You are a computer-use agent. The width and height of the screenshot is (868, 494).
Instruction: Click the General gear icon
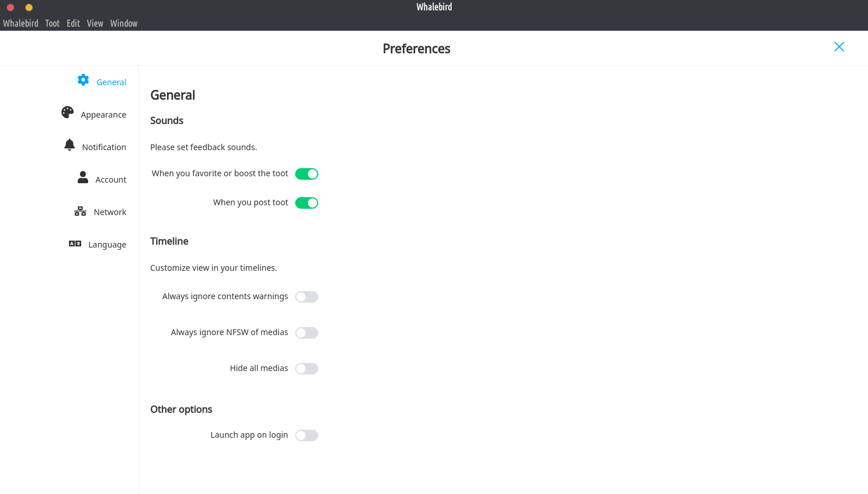pos(83,80)
